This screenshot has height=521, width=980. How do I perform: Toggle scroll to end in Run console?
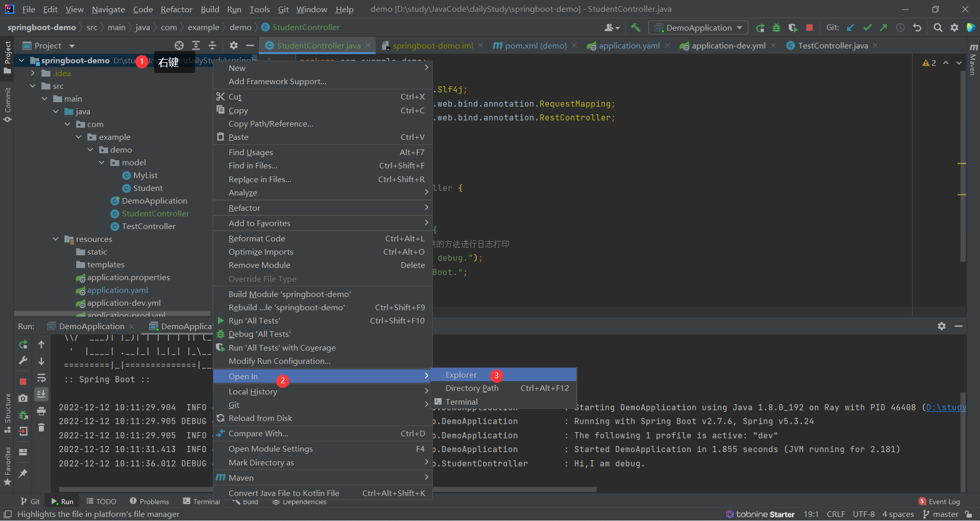[41, 394]
